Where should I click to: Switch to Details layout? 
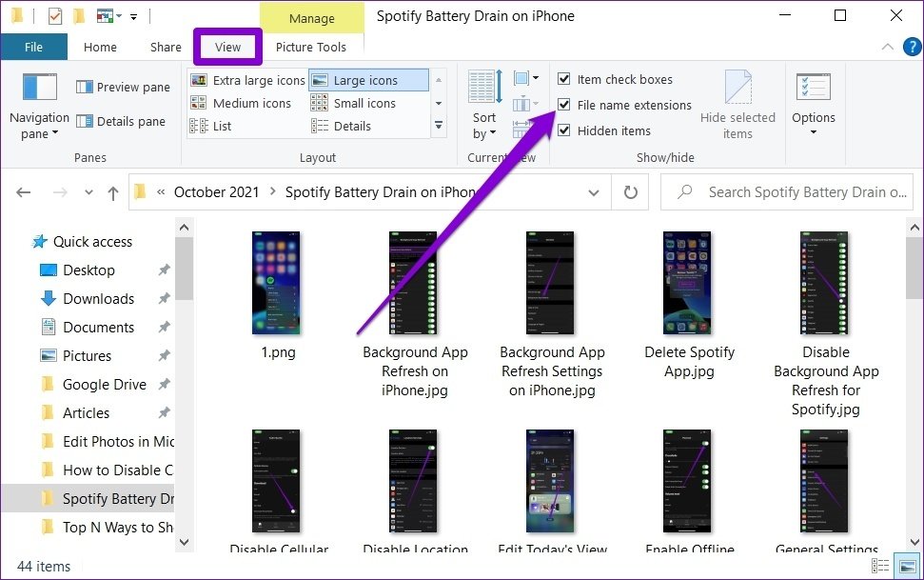(341, 127)
